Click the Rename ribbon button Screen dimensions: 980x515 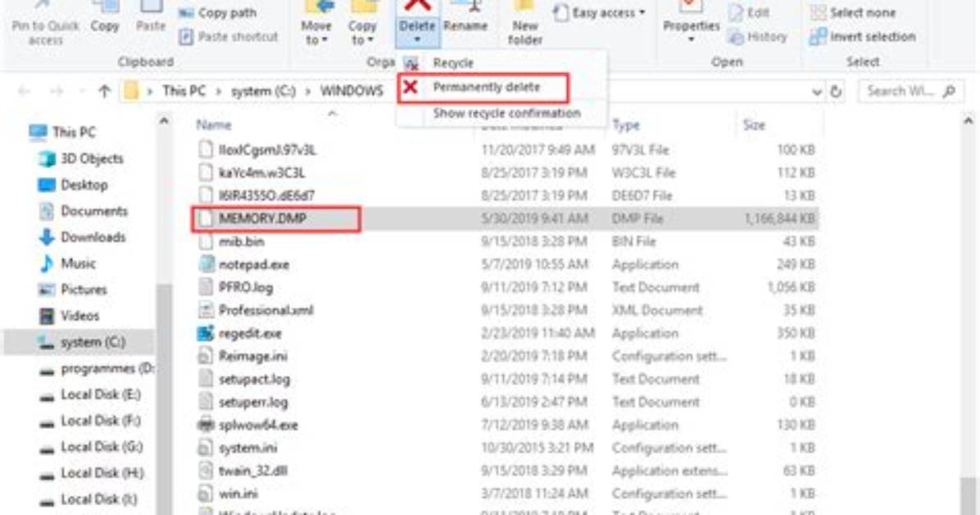(x=465, y=19)
